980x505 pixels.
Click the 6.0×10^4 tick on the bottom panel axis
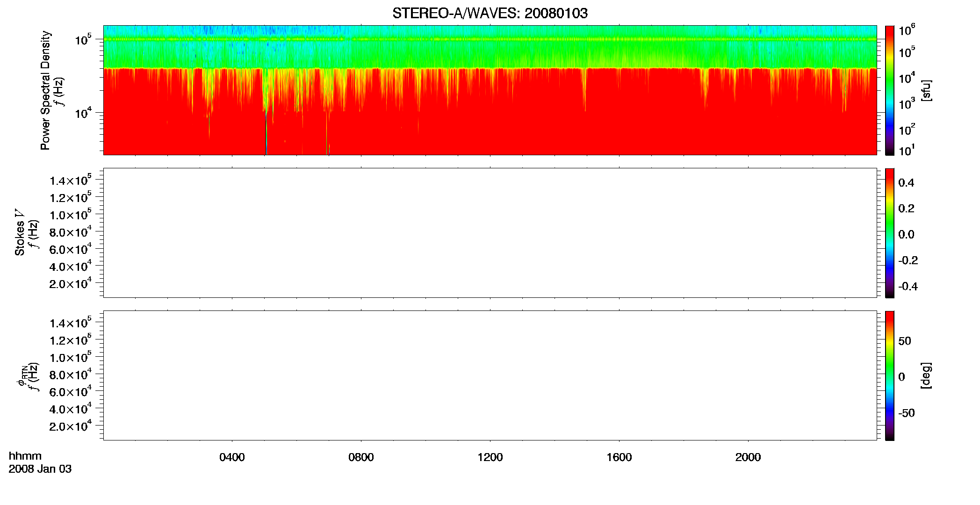click(71, 391)
